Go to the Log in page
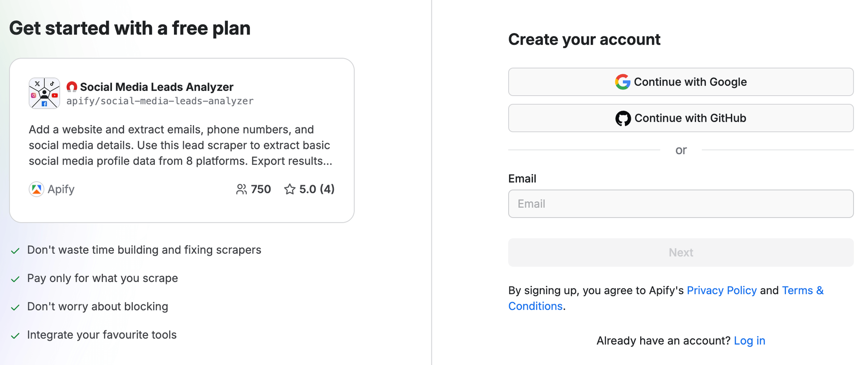The image size is (868, 365). click(x=749, y=341)
